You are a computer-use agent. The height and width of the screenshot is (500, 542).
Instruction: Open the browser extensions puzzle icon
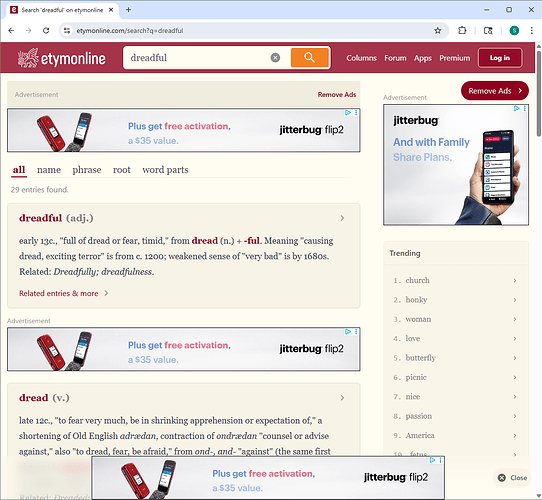pos(462,30)
